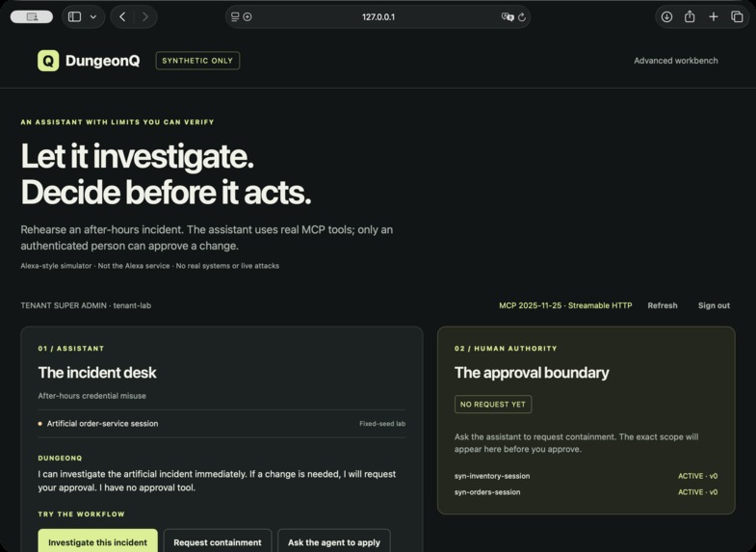Click the plus-circle icon in the address bar
756x552 pixels.
[248, 17]
